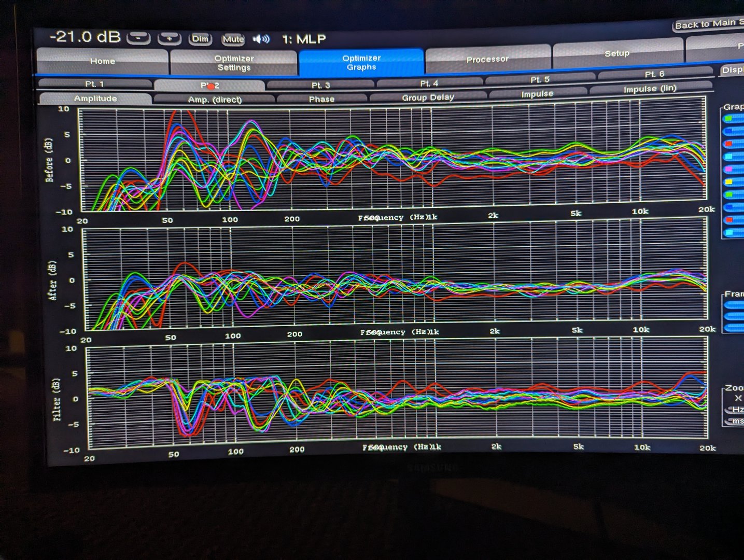Switch to the Processor tab
This screenshot has width=744, height=560.
487,59
